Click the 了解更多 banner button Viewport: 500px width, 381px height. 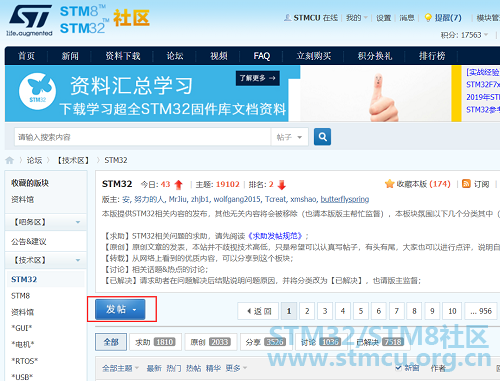(x=258, y=78)
